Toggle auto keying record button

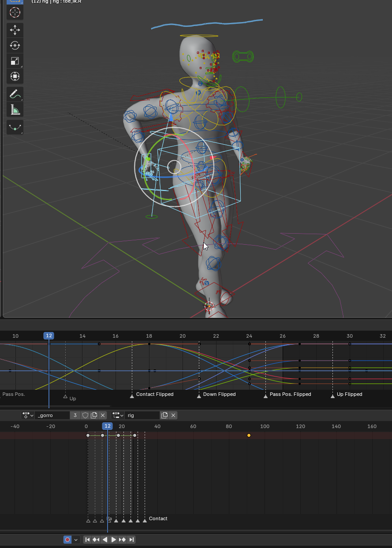[67, 540]
